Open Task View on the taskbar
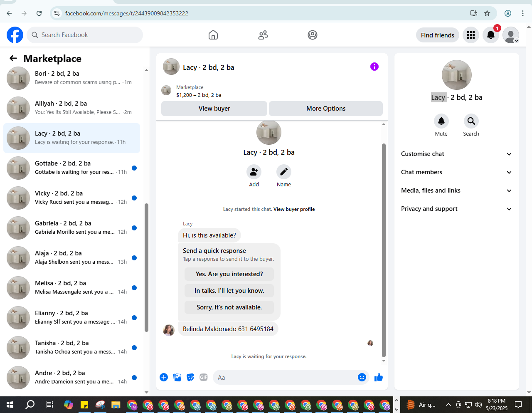Screen dimensions: 532x413 pyautogui.click(x=49, y=404)
